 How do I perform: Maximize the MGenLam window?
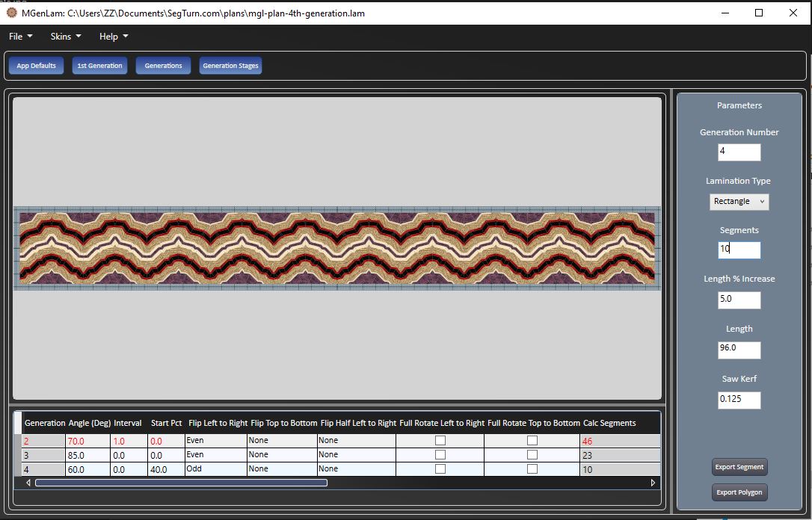tap(759, 13)
